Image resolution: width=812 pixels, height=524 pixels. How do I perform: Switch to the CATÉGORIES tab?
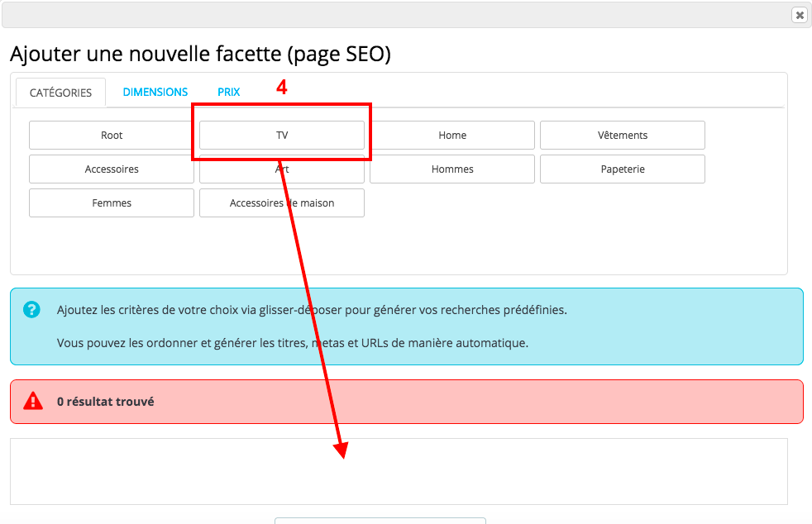click(x=60, y=93)
